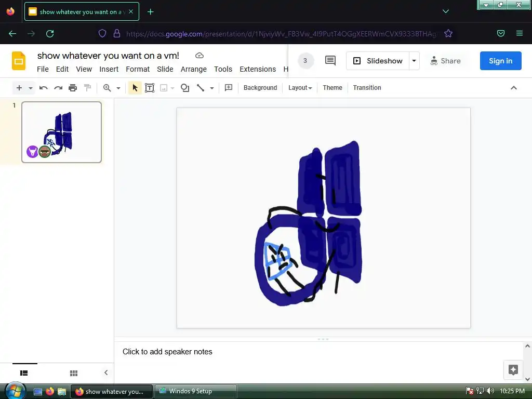Click the Redo arrow icon
This screenshot has height=399, width=532.
click(x=58, y=88)
